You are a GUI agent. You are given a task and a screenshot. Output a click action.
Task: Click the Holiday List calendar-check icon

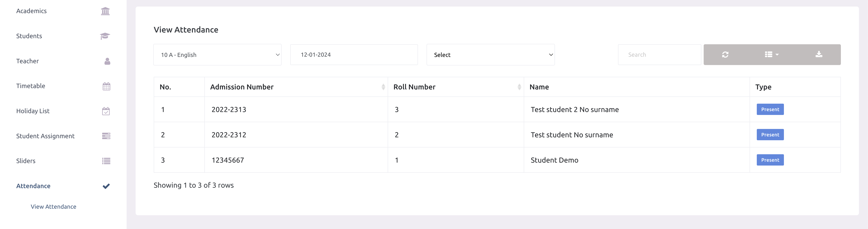pyautogui.click(x=106, y=111)
